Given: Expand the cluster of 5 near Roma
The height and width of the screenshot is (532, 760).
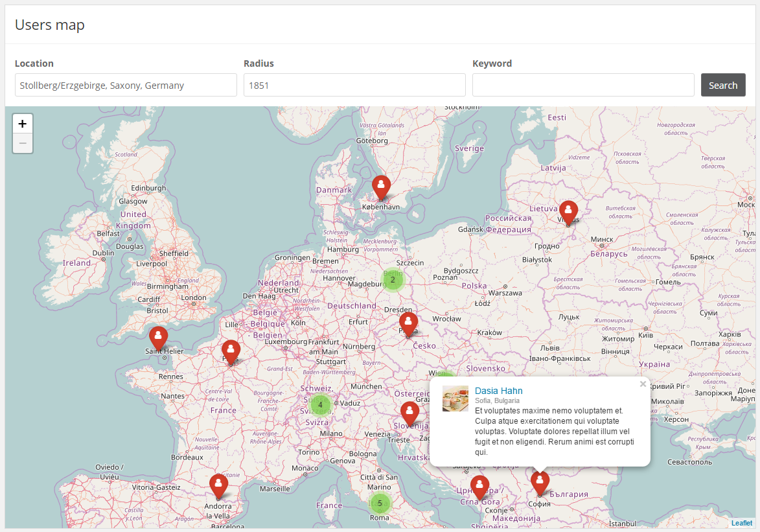Looking at the screenshot, I should coord(380,503).
